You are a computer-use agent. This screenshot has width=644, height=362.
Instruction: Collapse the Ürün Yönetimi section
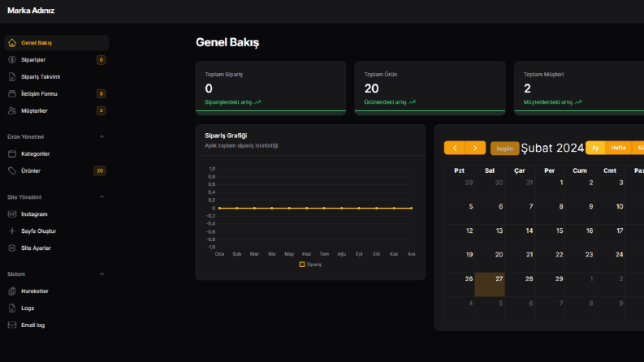[x=102, y=136]
